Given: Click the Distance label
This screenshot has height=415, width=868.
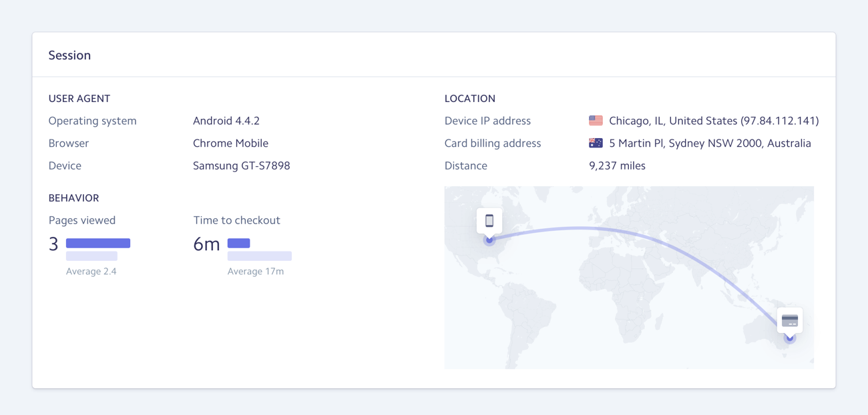Looking at the screenshot, I should pos(466,165).
